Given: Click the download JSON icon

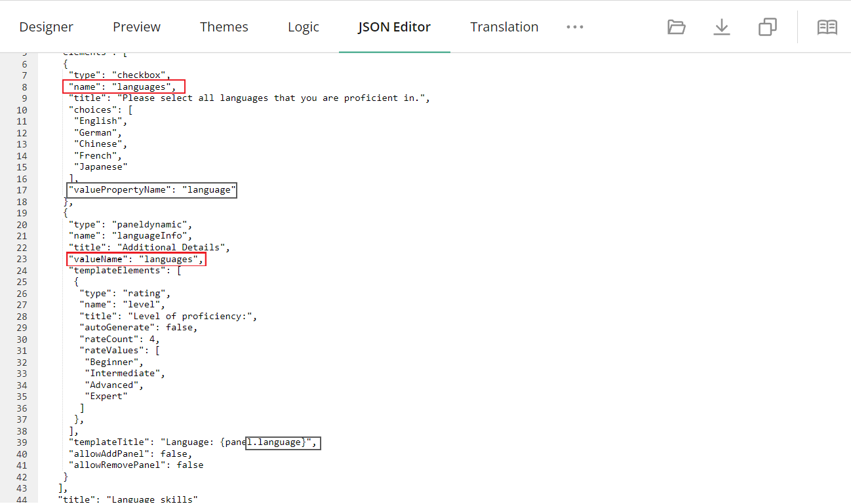Looking at the screenshot, I should click(x=721, y=27).
